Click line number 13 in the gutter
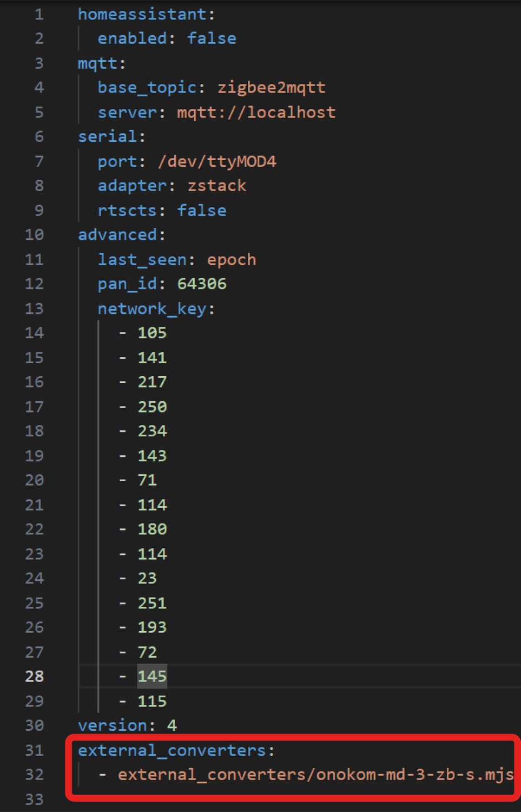The width and height of the screenshot is (521, 812). tap(34, 309)
